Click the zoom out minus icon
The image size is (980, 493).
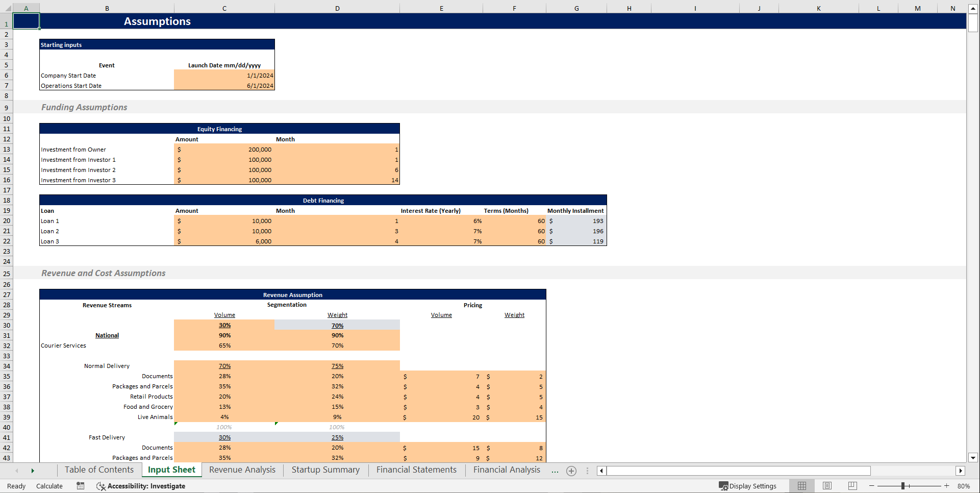click(872, 486)
